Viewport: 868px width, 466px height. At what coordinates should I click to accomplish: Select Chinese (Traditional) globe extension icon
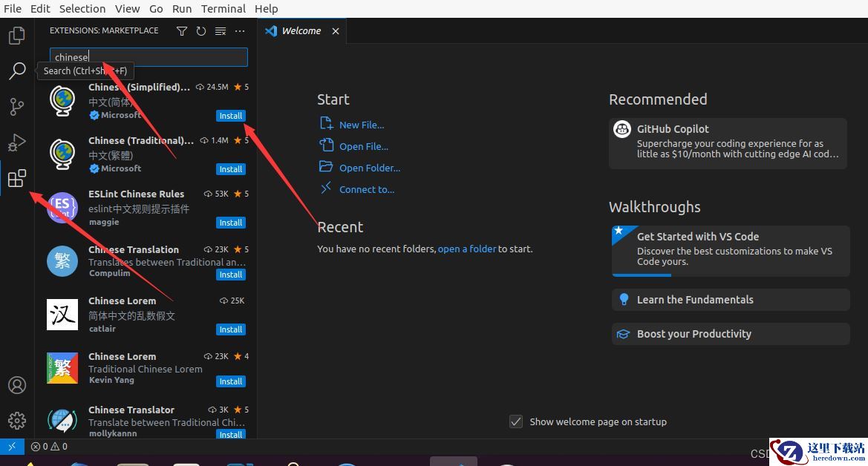click(x=62, y=154)
